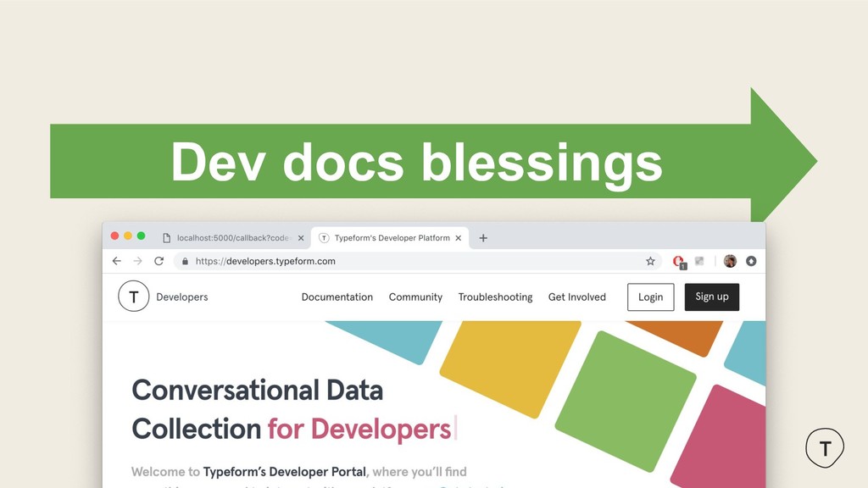Screen dimensions: 868x488
Task: Open a new tab with plus icon
Action: [483, 238]
